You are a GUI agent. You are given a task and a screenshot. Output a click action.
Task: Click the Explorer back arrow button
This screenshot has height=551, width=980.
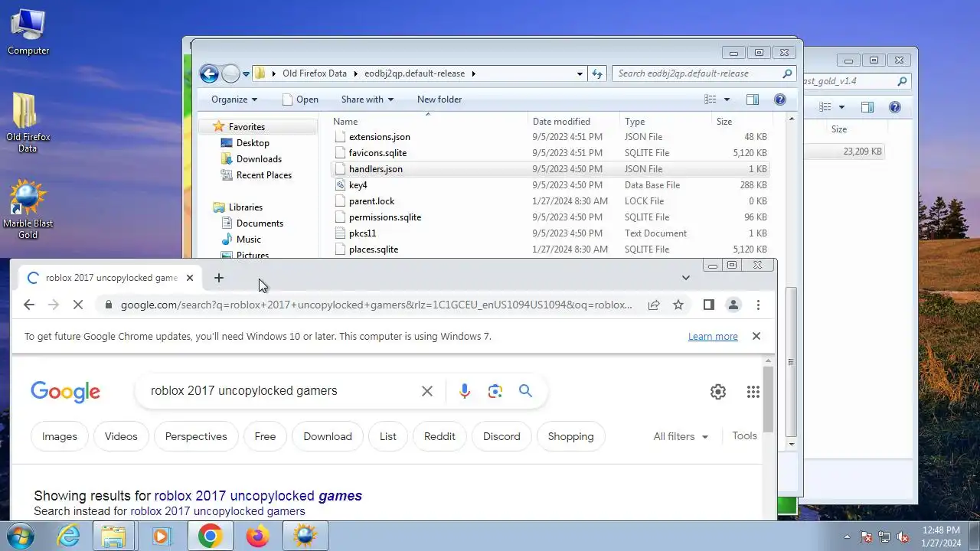[209, 73]
